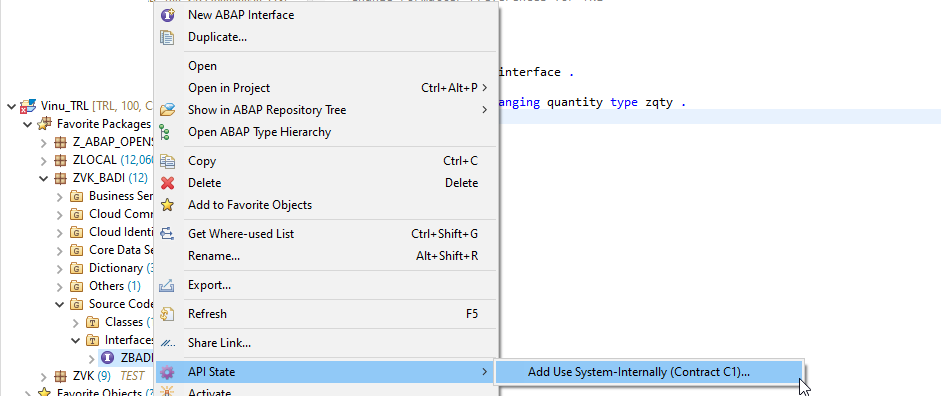Collapse the Interfaces node
Image resolution: width=941 pixels, height=396 pixels.
tap(76, 340)
